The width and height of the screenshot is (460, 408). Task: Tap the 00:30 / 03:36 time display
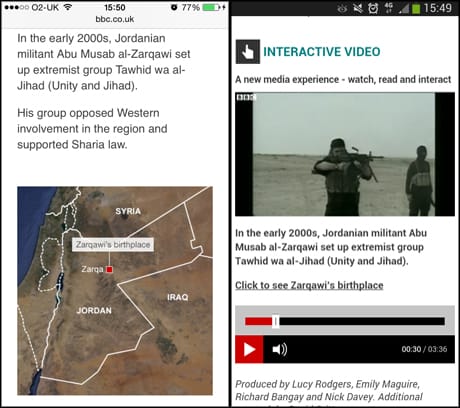click(424, 349)
